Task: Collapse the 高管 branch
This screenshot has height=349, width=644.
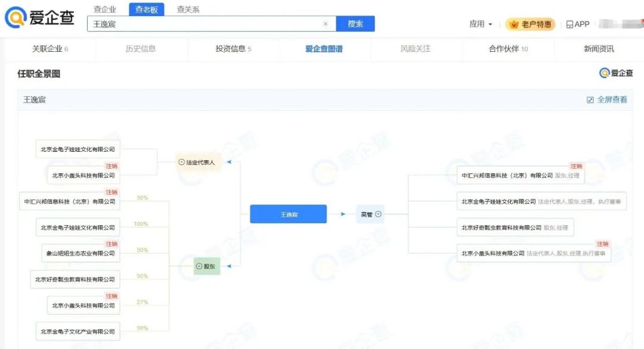Action: pos(378,214)
